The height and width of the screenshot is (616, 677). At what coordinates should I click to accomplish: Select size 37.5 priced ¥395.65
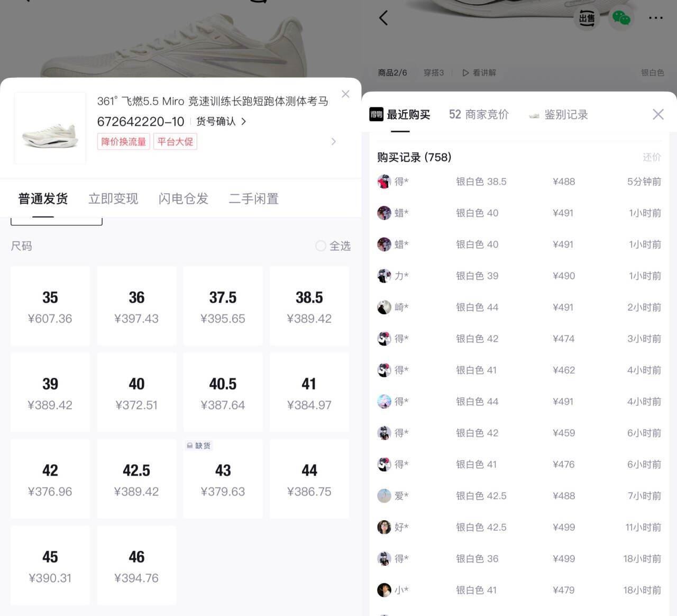(x=223, y=306)
